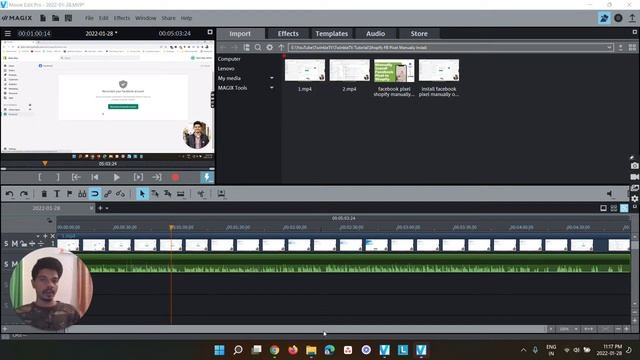Open the Window menu
Image resolution: width=640 pixels, height=360 pixels.
[146, 18]
